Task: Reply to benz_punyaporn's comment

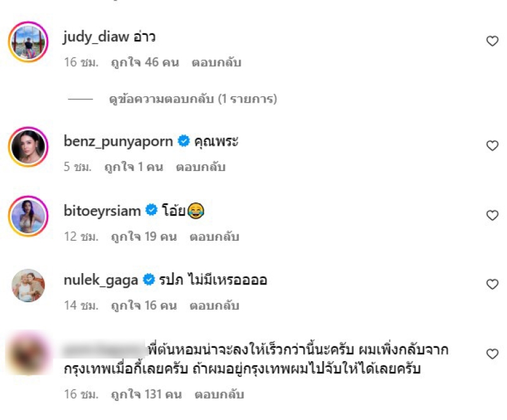Action: point(200,167)
